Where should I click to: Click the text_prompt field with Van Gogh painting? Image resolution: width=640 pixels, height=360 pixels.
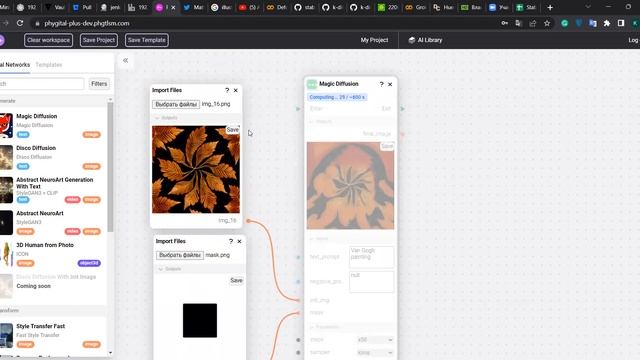tap(371, 257)
